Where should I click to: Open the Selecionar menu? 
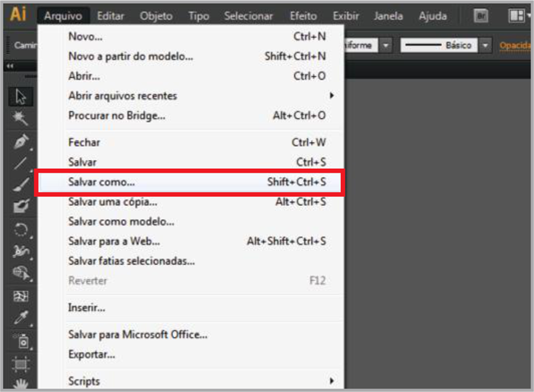248,15
